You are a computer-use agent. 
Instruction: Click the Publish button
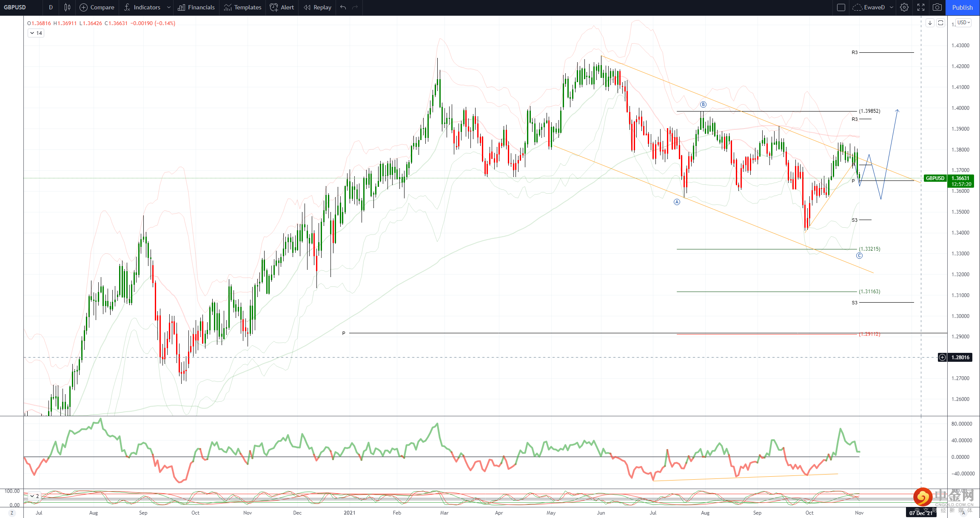coord(962,7)
